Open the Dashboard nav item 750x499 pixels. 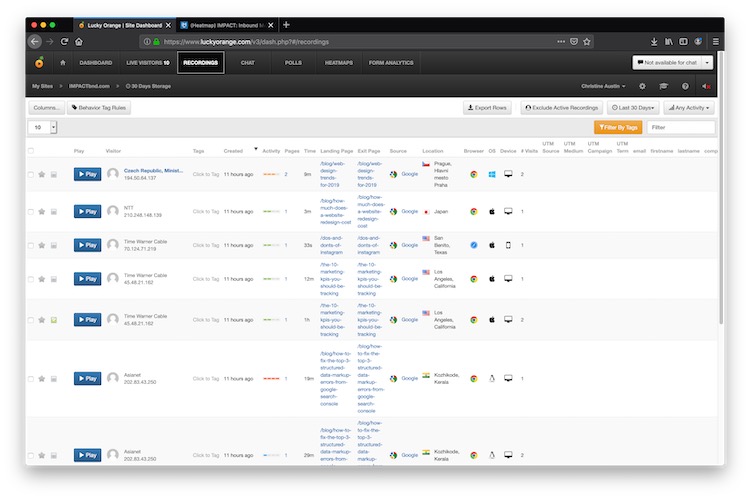pyautogui.click(x=96, y=63)
